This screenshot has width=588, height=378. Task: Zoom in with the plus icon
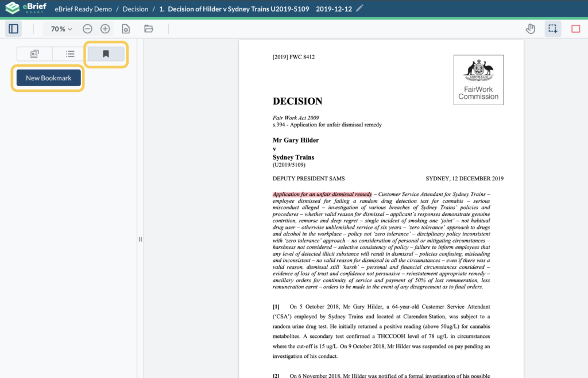coord(105,29)
